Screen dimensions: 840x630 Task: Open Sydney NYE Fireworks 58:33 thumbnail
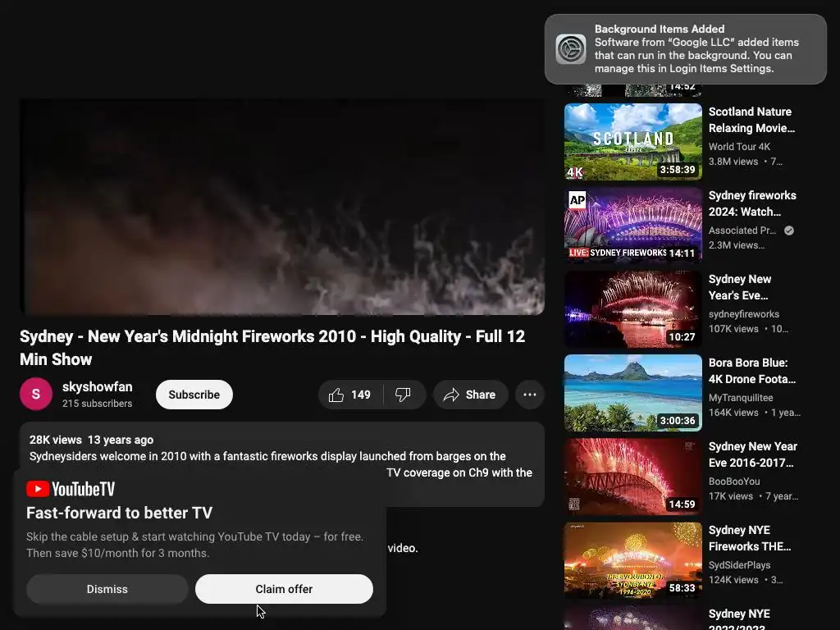632,560
